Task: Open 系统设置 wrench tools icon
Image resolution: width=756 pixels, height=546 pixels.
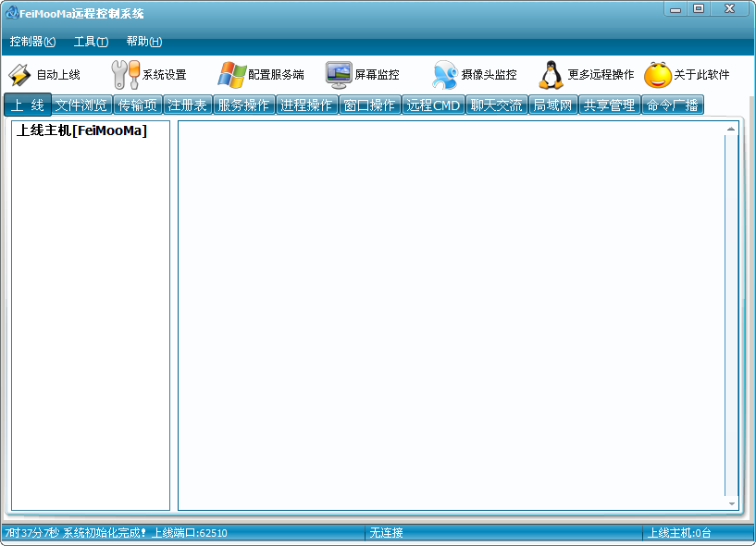Action: (x=125, y=75)
